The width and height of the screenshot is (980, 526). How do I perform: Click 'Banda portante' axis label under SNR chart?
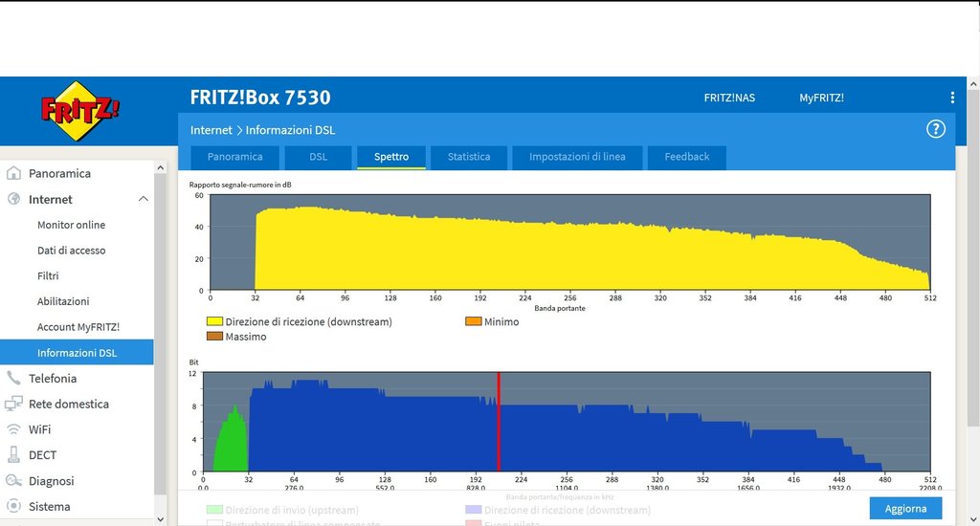click(x=560, y=308)
